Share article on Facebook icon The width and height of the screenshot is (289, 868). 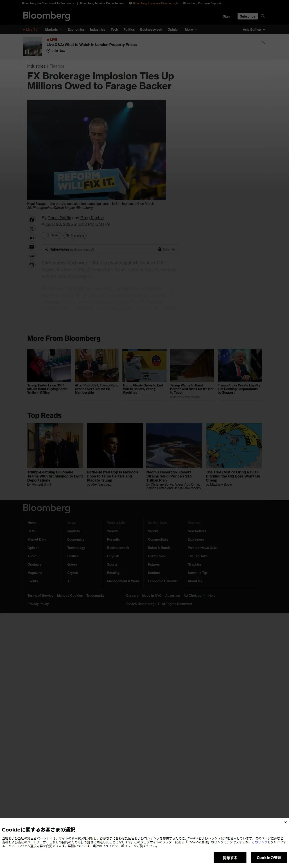click(x=32, y=220)
